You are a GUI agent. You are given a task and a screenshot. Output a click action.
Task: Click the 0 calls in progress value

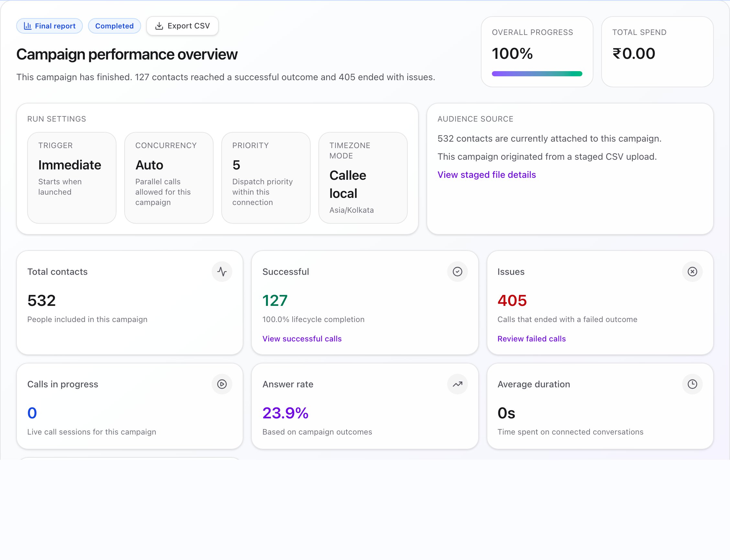coord(32,413)
